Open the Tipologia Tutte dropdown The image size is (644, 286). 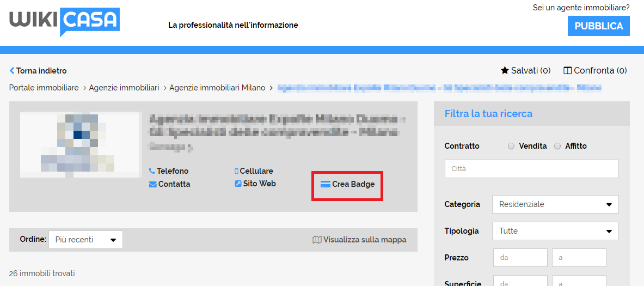[555, 231]
